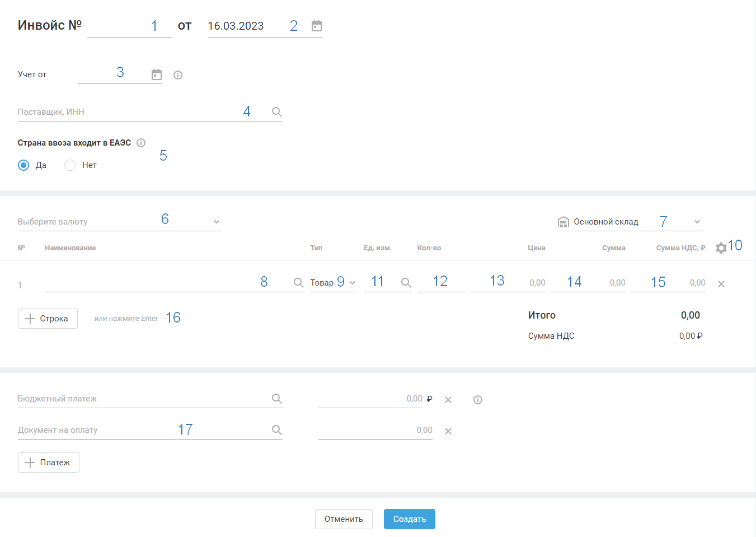Search unit of measure in row 1

(x=406, y=283)
